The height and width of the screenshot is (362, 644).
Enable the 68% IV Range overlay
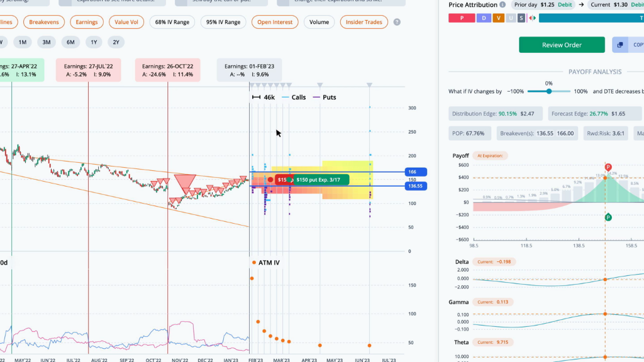coord(172,22)
